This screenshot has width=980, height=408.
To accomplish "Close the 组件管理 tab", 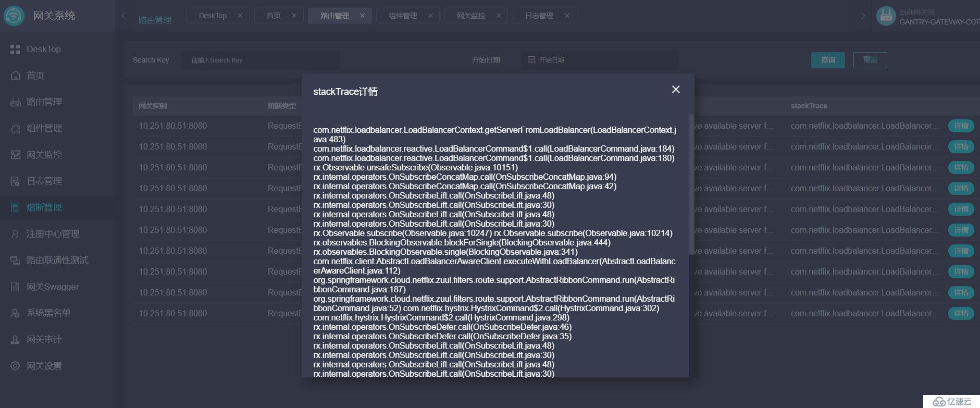I will tap(430, 16).
